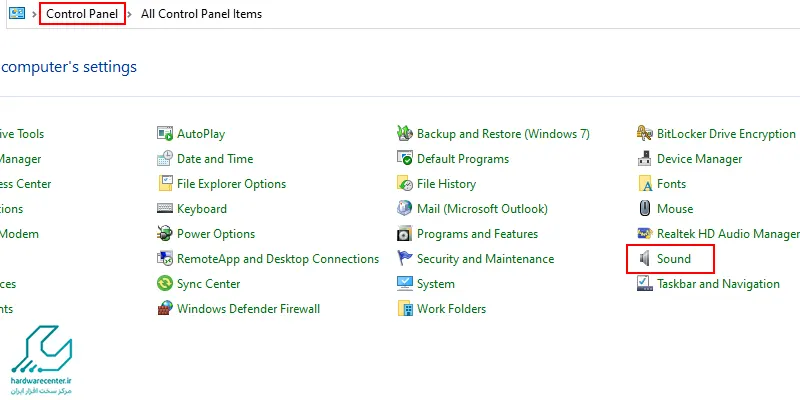Expand the arrow after Control Panel breadcrumb
Screen dimensions: 800x400
click(x=130, y=14)
